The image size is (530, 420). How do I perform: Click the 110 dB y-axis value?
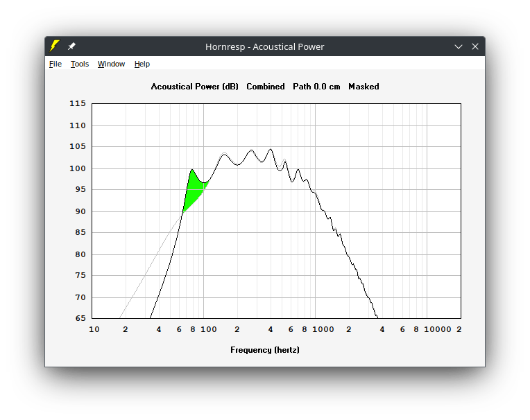click(x=78, y=125)
